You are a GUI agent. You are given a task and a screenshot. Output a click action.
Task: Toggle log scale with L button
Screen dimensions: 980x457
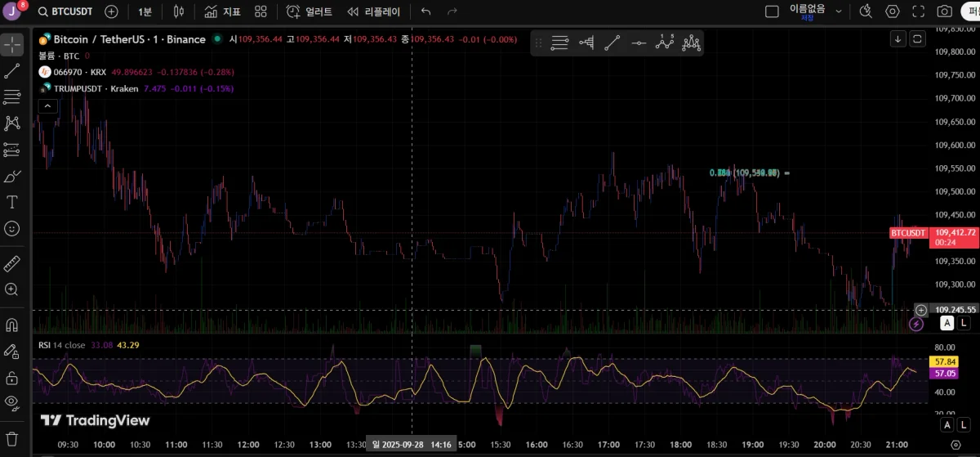point(964,323)
